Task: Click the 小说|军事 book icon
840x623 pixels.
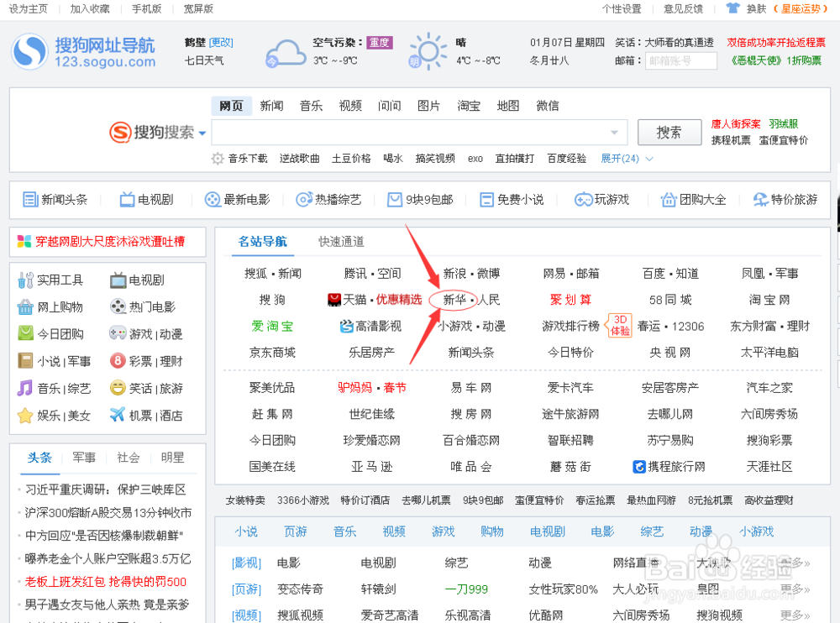Action: click(25, 360)
